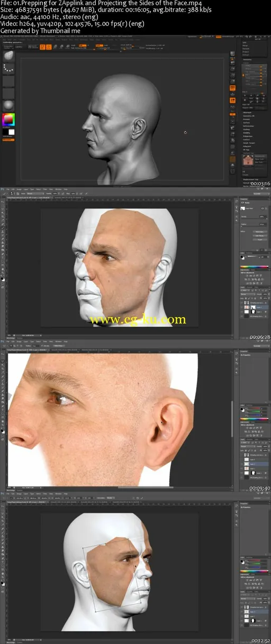Open the material sphere thumbnail in ZBrush
The width and height of the screenshot is (271, 644).
pyautogui.click(x=8, y=105)
